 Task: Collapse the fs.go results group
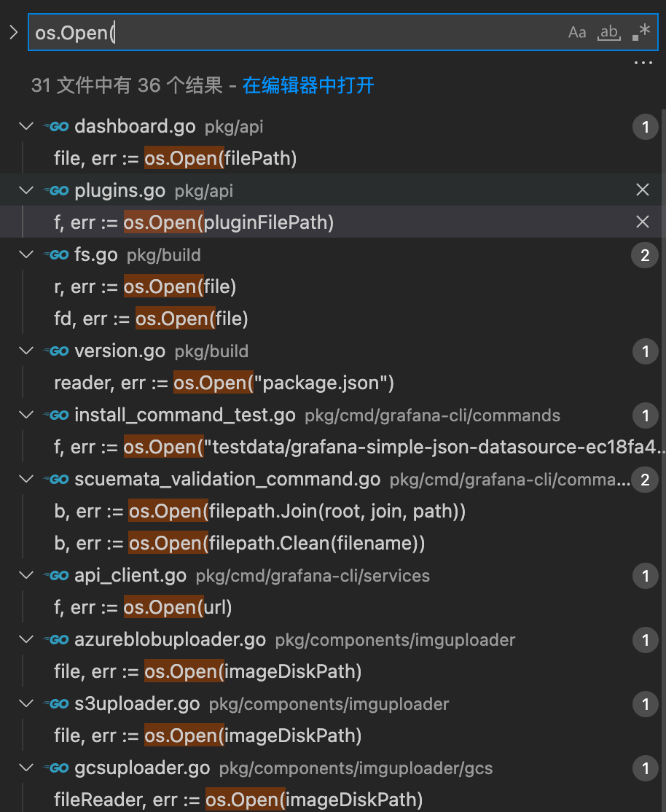[26, 255]
